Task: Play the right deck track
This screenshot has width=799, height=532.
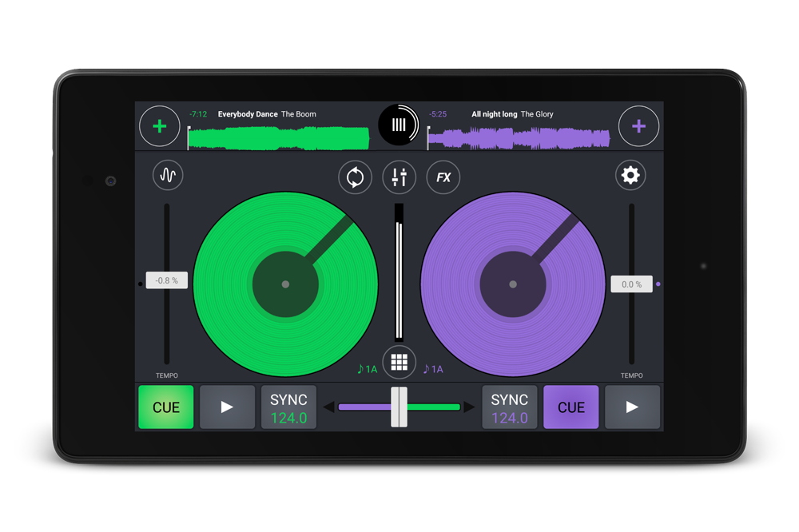Action: [632, 407]
